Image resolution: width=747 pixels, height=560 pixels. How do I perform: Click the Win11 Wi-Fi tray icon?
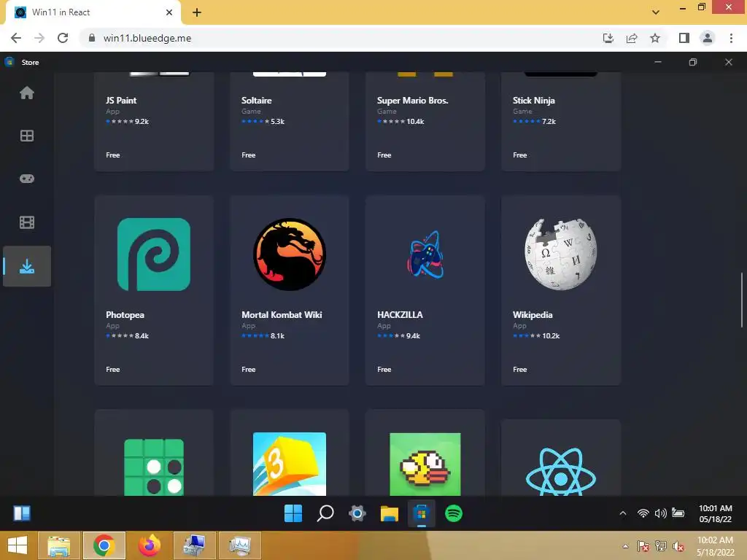(643, 513)
